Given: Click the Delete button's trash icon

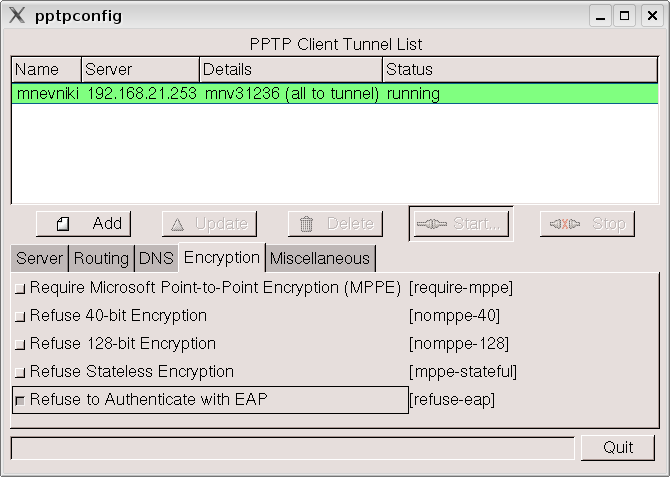Looking at the screenshot, I should pos(306,224).
